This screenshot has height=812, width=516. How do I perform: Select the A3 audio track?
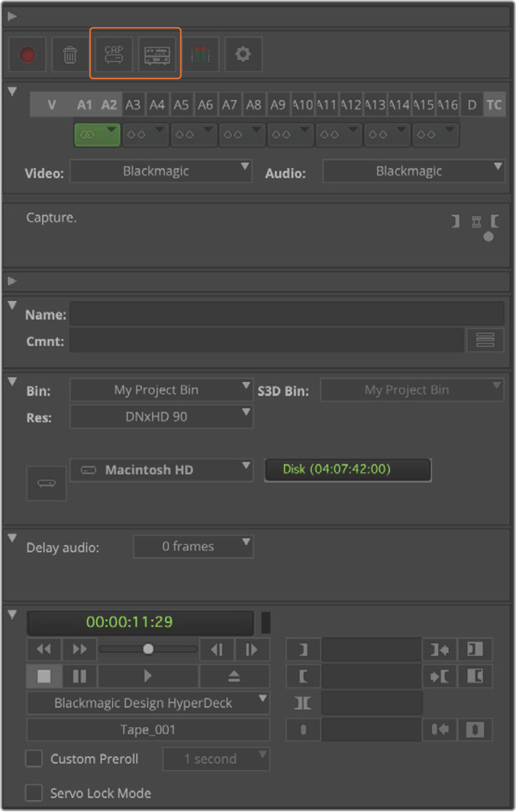tap(133, 105)
